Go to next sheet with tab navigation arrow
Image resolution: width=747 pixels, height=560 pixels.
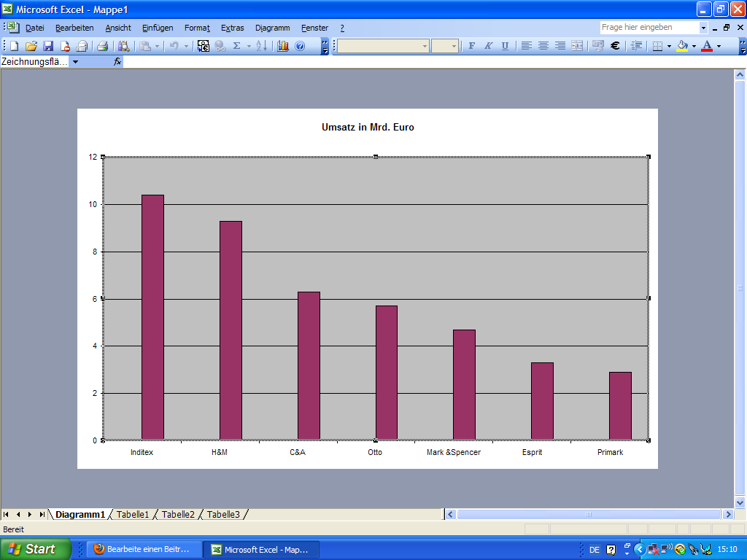coord(30,514)
